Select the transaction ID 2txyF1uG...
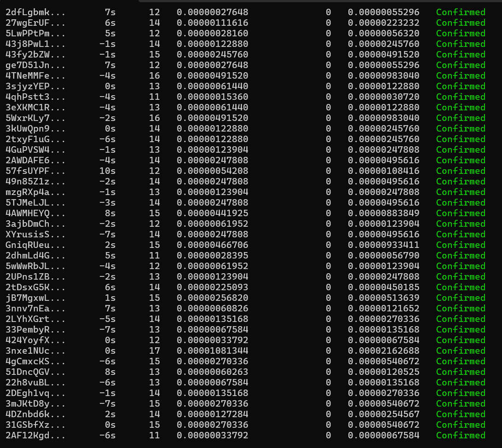This screenshot has height=448, width=502. click(35, 139)
